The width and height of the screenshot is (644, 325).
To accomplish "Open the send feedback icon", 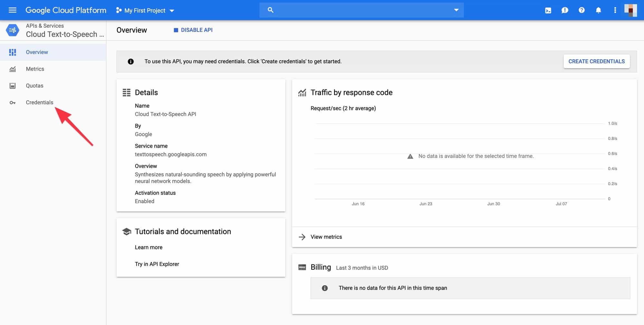I will (x=565, y=10).
